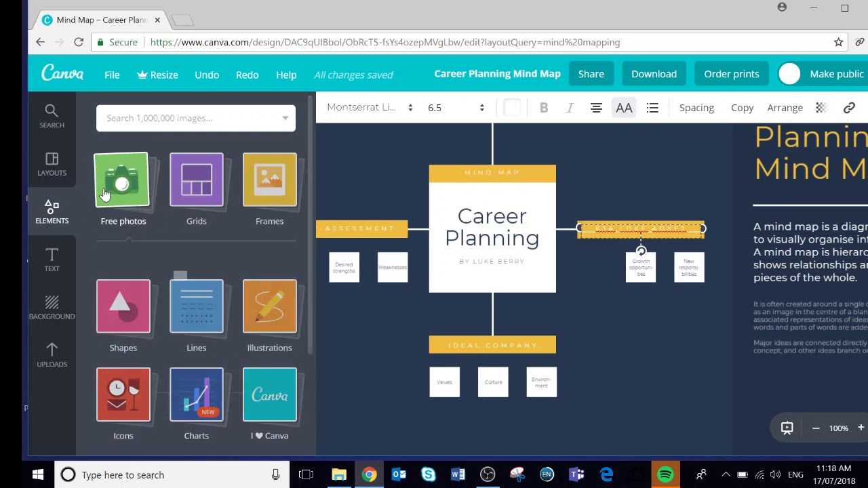The height and width of the screenshot is (488, 868).
Task: Select the Values box
Action: tap(444, 382)
